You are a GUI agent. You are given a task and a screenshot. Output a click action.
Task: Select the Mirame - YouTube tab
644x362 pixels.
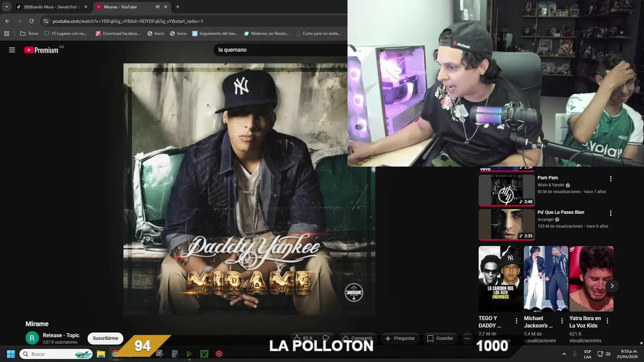[132, 7]
